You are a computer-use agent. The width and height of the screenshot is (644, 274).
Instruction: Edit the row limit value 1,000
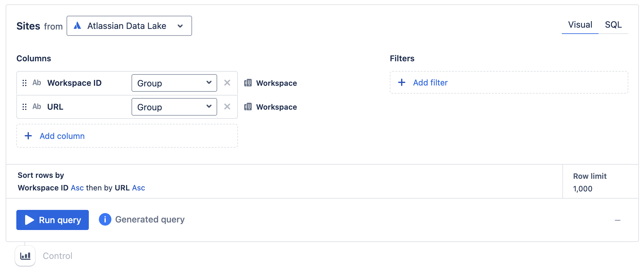[x=582, y=189]
